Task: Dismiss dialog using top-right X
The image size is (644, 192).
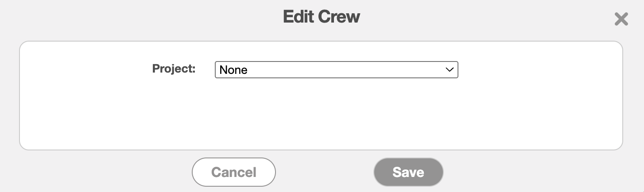Action: (x=621, y=19)
